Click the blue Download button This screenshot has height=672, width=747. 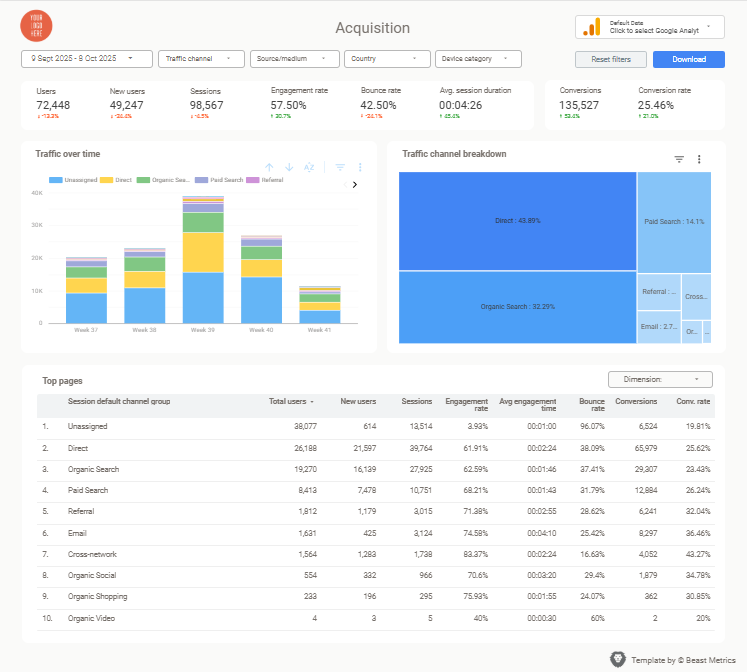click(x=689, y=60)
